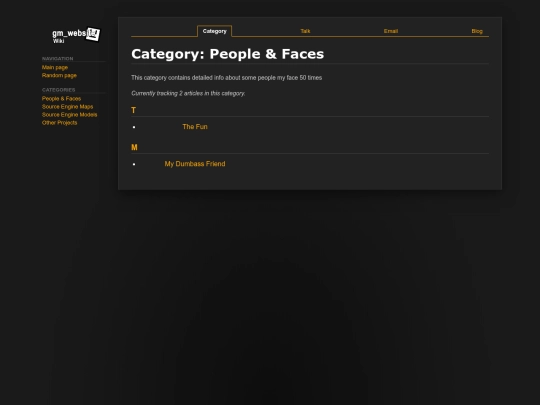Click the gm_webs Wiki logo
The image size is (540, 405).
[76, 35]
